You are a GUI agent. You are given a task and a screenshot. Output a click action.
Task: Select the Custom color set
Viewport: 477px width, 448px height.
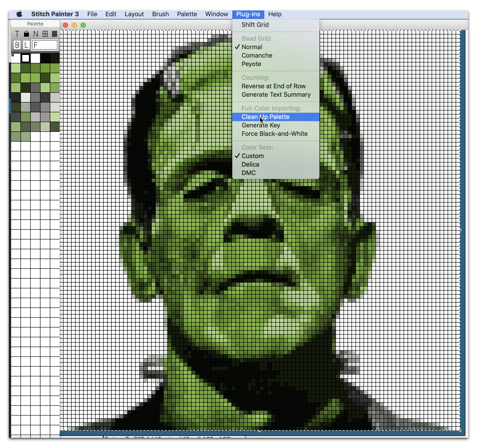(276, 156)
